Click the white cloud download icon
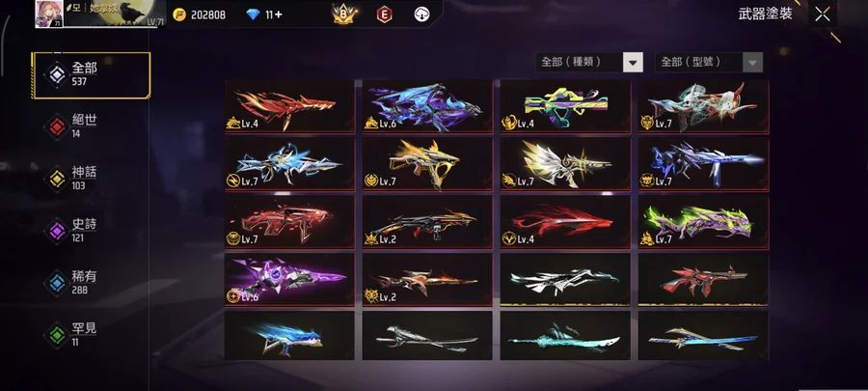This screenshot has width=868, height=391. [x=421, y=14]
